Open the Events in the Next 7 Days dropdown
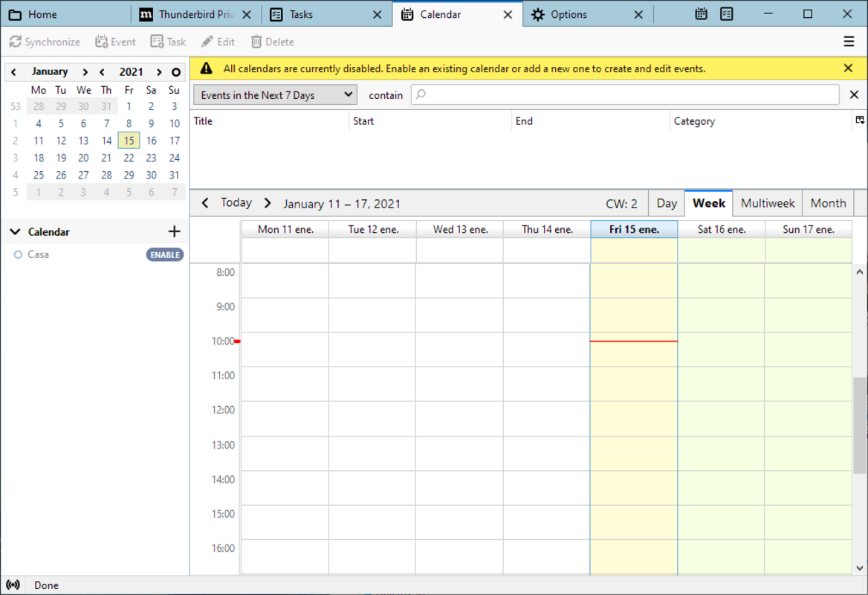The image size is (868, 595). pyautogui.click(x=275, y=95)
